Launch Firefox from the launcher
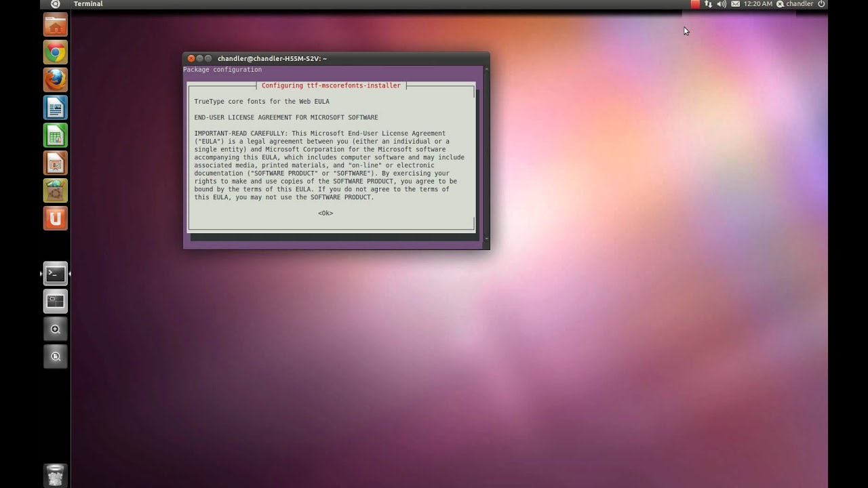 coord(56,80)
